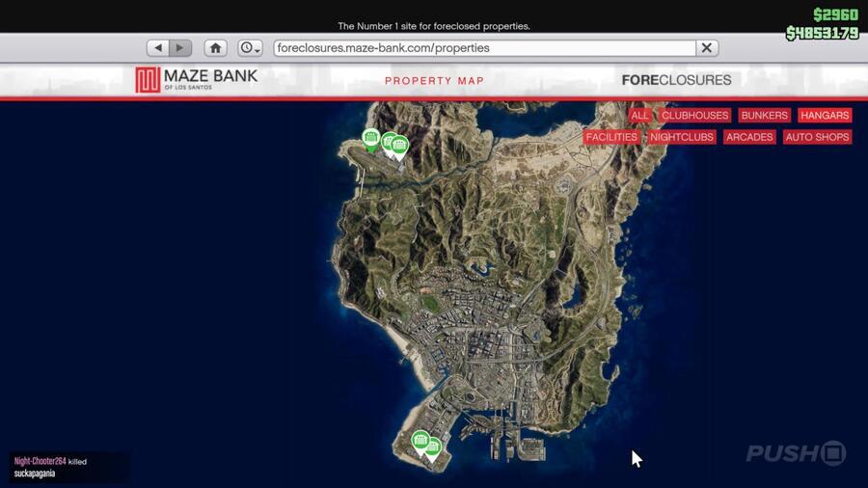868x488 pixels.
Task: Filter map by AUTO SHOPS
Action: (x=818, y=137)
